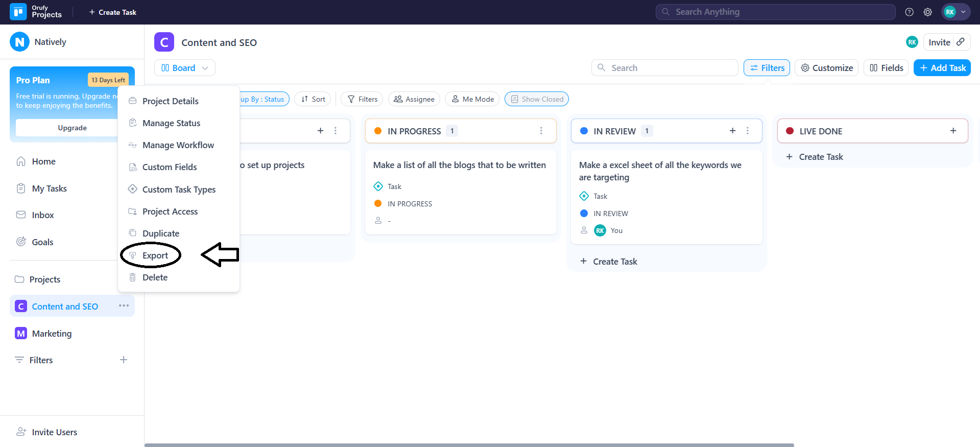Click the link icon next to Invite
This screenshot has height=447, width=980.
[961, 42]
